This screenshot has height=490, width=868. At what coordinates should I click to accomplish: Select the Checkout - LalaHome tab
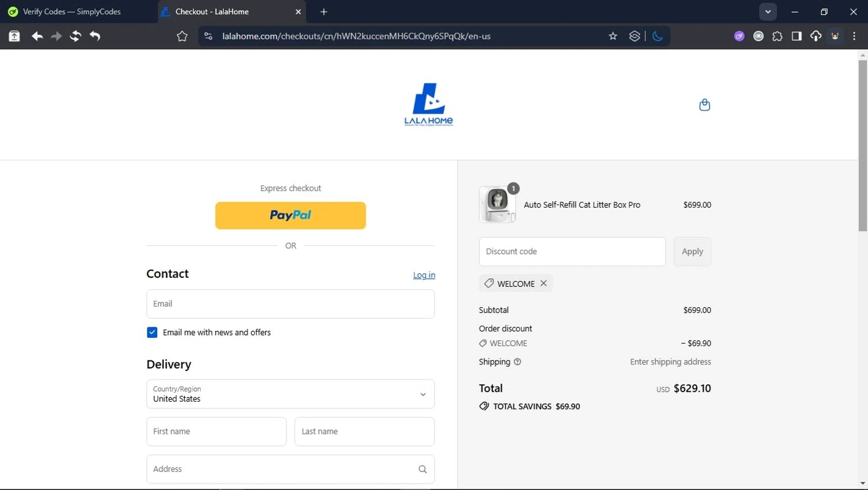coord(233,12)
